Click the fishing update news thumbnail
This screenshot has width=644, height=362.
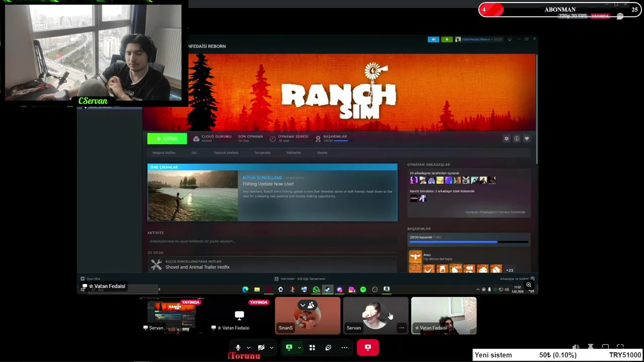(x=193, y=196)
